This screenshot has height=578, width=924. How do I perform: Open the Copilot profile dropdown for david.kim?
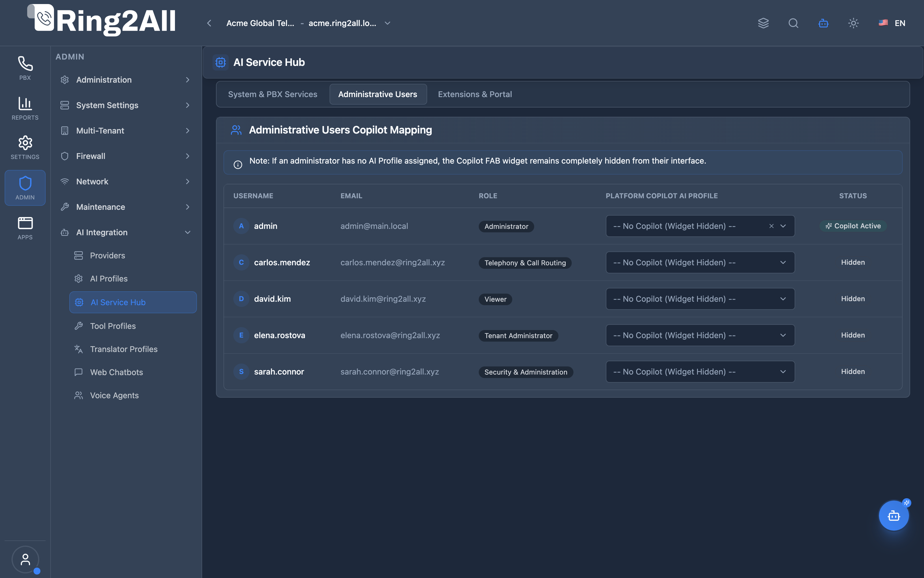click(x=700, y=299)
